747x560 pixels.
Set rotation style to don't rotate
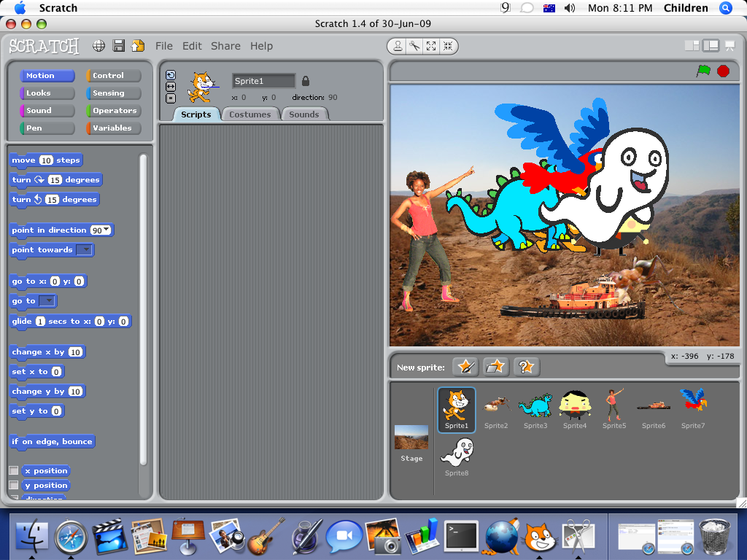click(x=171, y=97)
